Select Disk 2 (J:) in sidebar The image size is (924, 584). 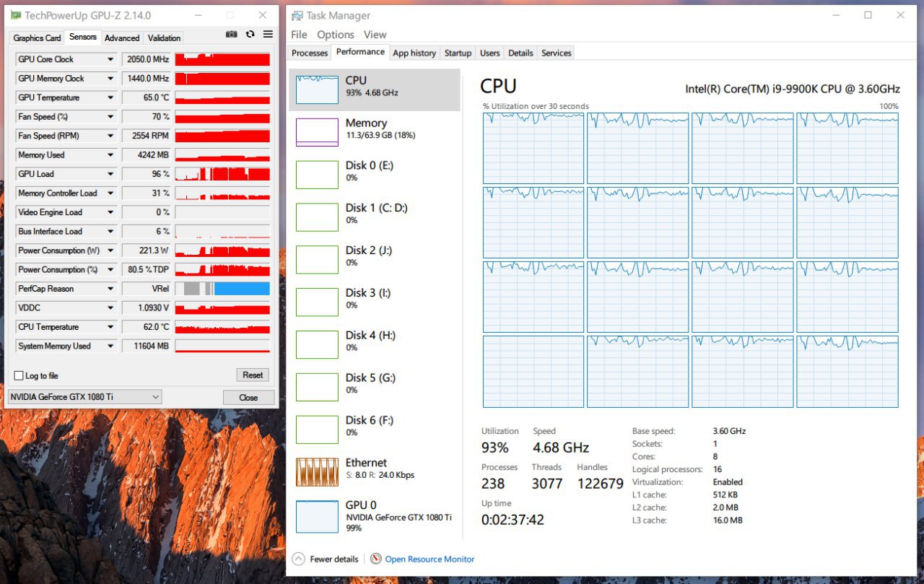(375, 259)
